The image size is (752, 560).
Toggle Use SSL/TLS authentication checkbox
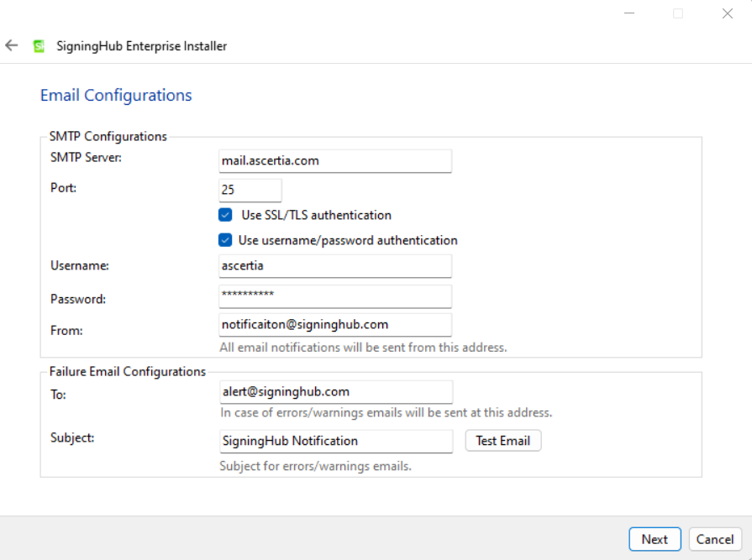[x=225, y=215]
